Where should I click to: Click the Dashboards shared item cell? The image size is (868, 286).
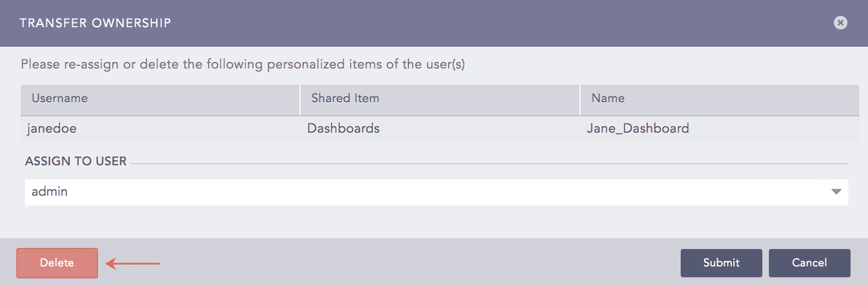344,129
